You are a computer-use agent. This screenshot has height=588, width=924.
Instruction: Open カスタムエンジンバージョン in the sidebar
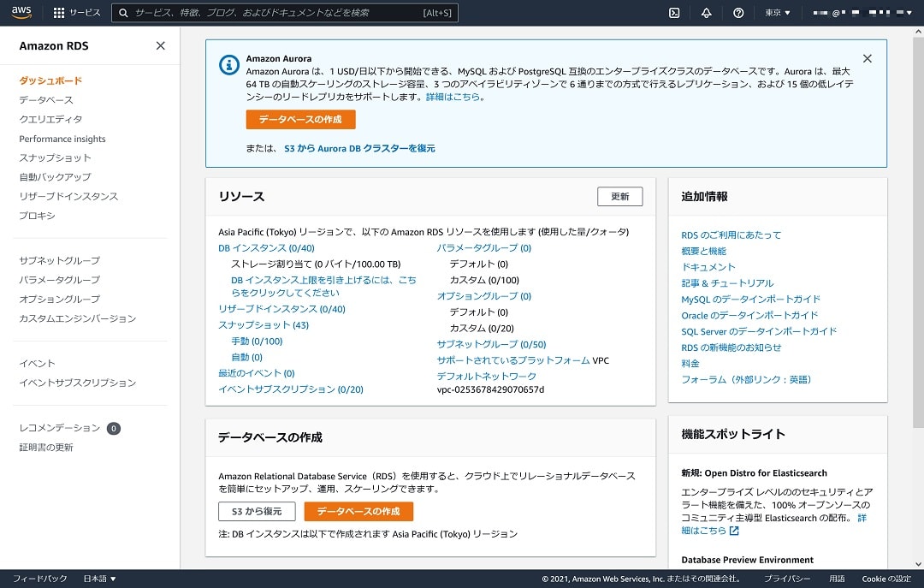[x=78, y=318]
